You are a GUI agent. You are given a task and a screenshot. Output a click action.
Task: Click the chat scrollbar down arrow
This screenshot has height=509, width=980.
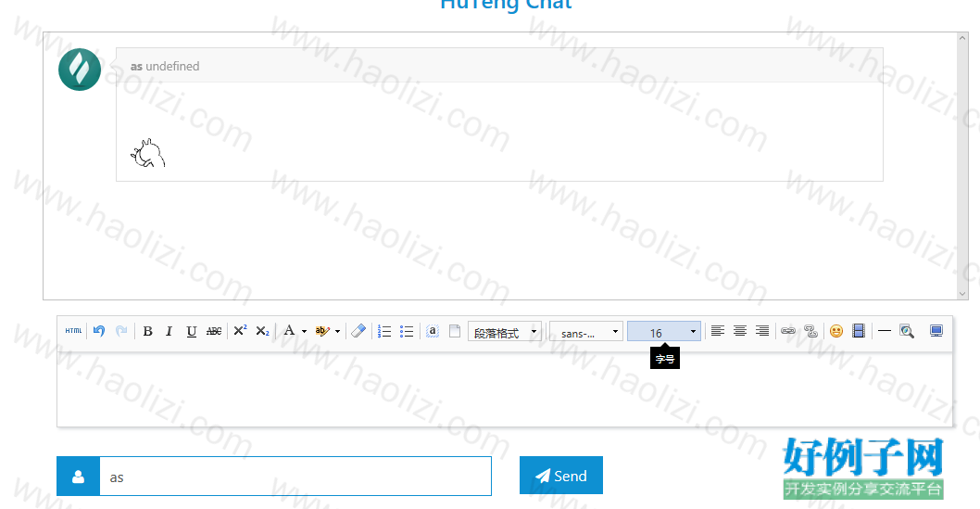coord(962,293)
